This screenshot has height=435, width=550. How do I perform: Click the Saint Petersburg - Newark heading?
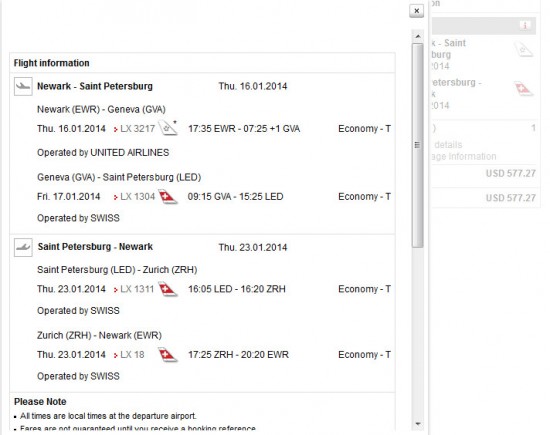point(95,247)
